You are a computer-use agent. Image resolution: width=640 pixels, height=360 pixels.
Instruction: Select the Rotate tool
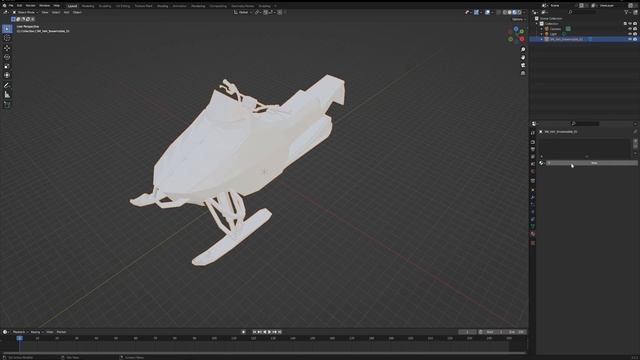(7, 57)
